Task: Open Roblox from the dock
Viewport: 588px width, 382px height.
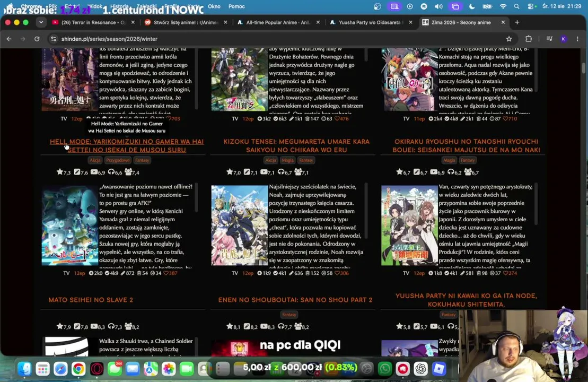Action: click(x=439, y=369)
